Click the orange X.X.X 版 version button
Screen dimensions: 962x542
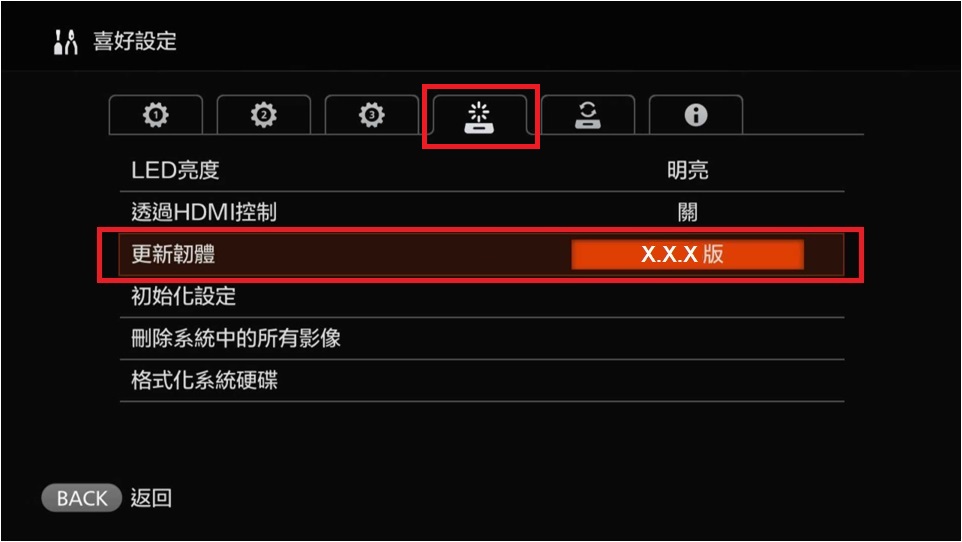[x=687, y=254]
